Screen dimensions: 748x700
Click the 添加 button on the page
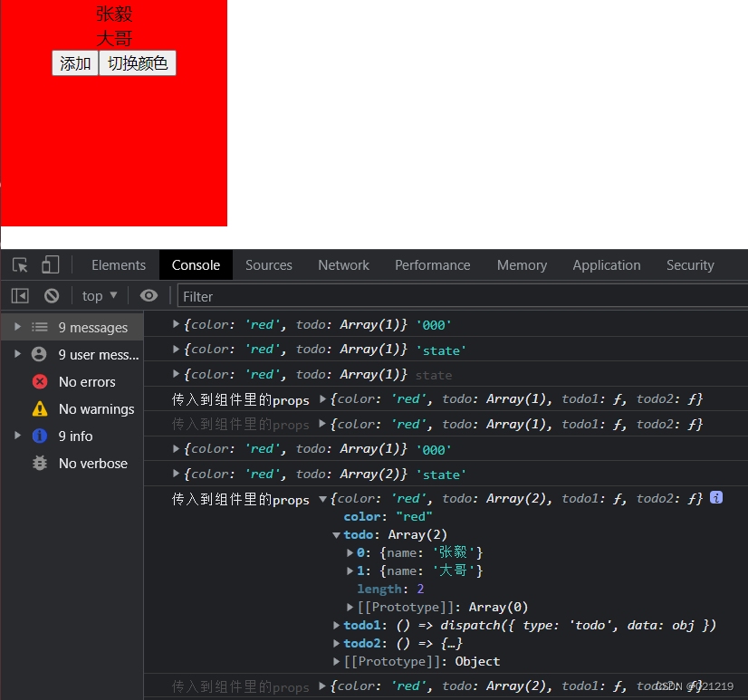click(74, 62)
